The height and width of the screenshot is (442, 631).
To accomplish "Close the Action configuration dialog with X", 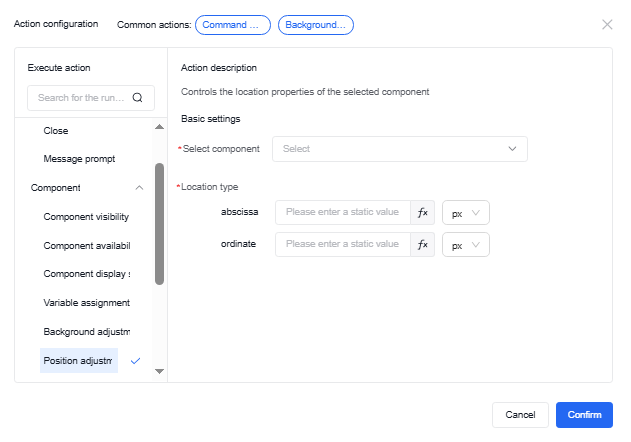I will [x=607, y=24].
